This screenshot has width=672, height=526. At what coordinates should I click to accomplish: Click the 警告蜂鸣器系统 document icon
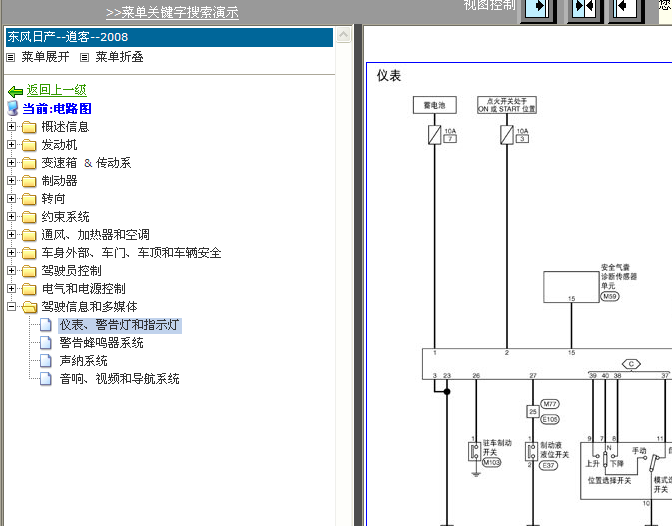pos(46,343)
